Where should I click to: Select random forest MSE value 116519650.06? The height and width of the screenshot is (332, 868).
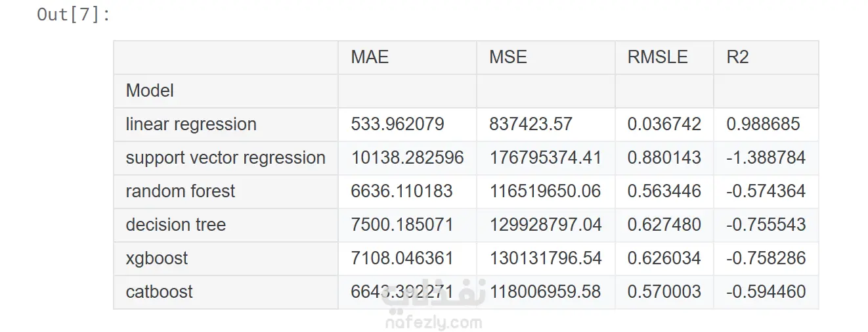(545, 191)
